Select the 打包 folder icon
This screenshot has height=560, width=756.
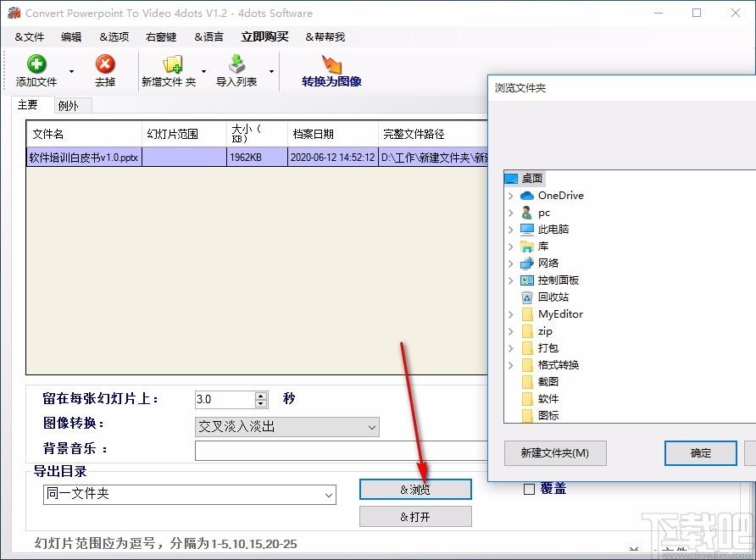click(x=527, y=348)
